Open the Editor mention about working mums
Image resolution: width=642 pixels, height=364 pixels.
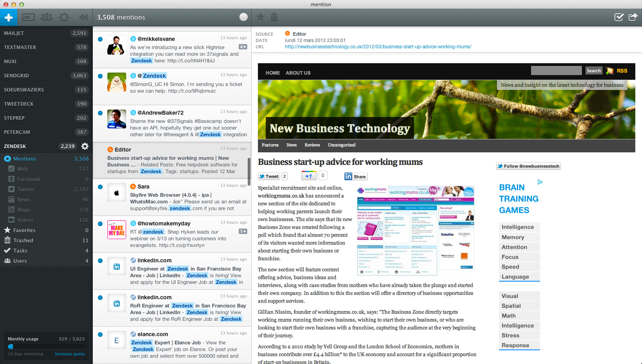pos(172,161)
